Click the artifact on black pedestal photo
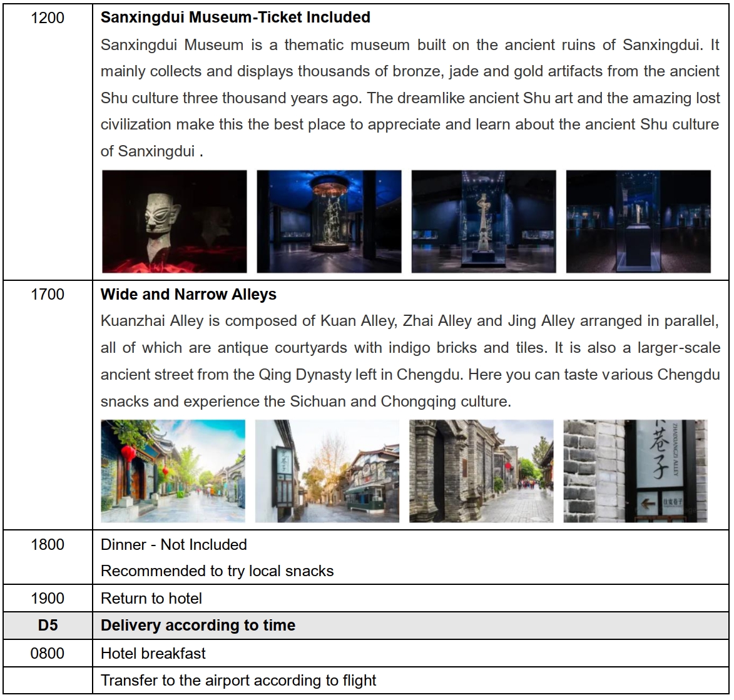 tap(638, 221)
